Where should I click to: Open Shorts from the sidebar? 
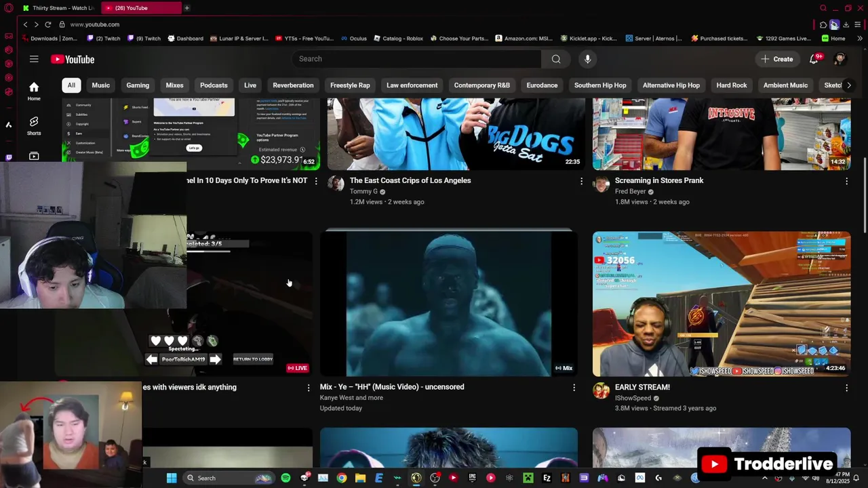pyautogui.click(x=34, y=125)
